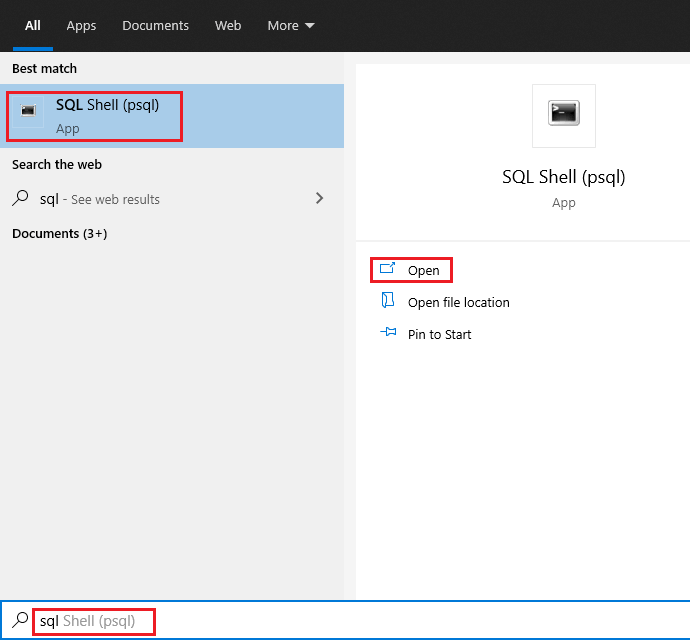690x640 pixels.
Task: Click the Open file location folder icon
Action: pyautogui.click(x=387, y=300)
